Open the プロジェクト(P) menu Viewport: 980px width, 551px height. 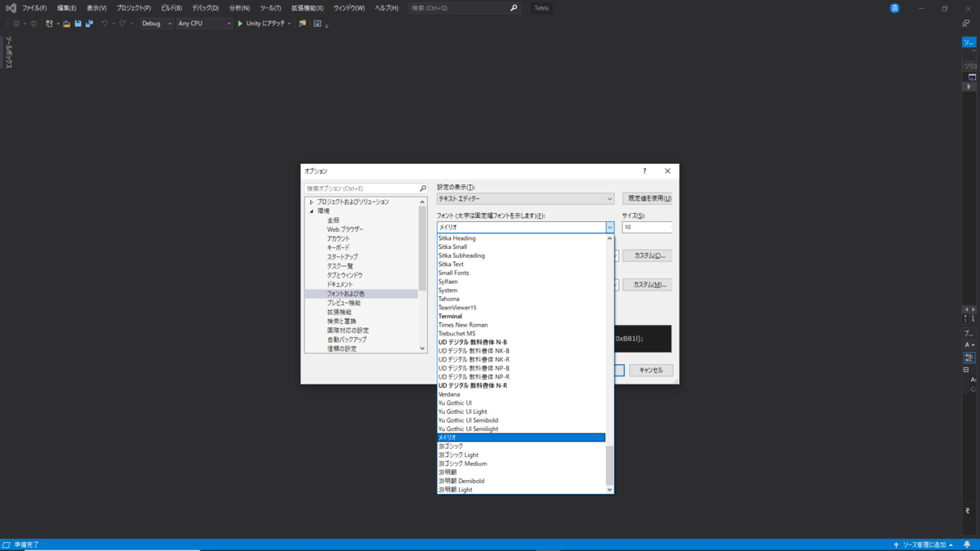click(x=134, y=8)
